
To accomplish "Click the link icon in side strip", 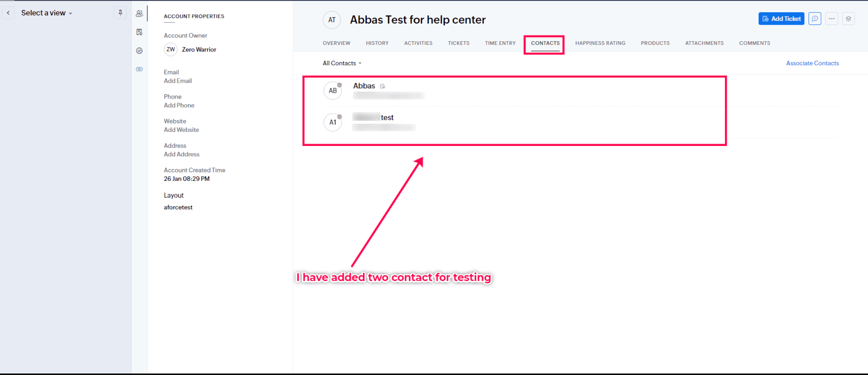I will (x=139, y=69).
